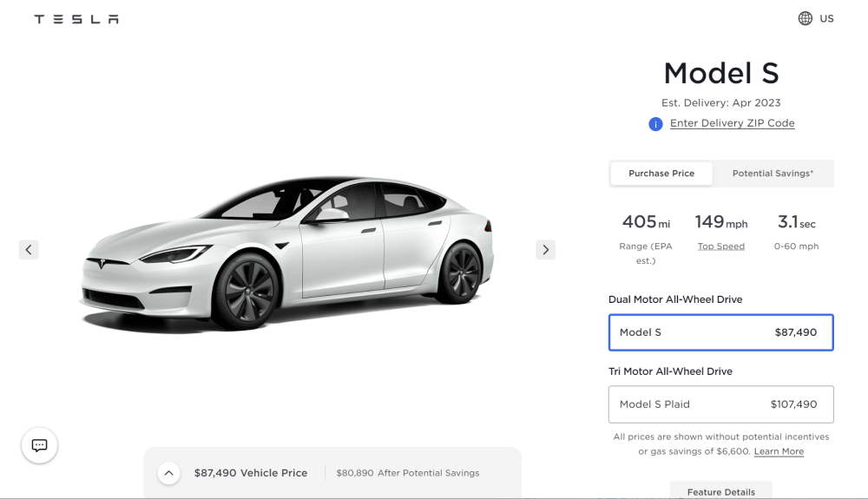
Task: Click the $87,490 Vehicle Price text
Action: click(251, 473)
